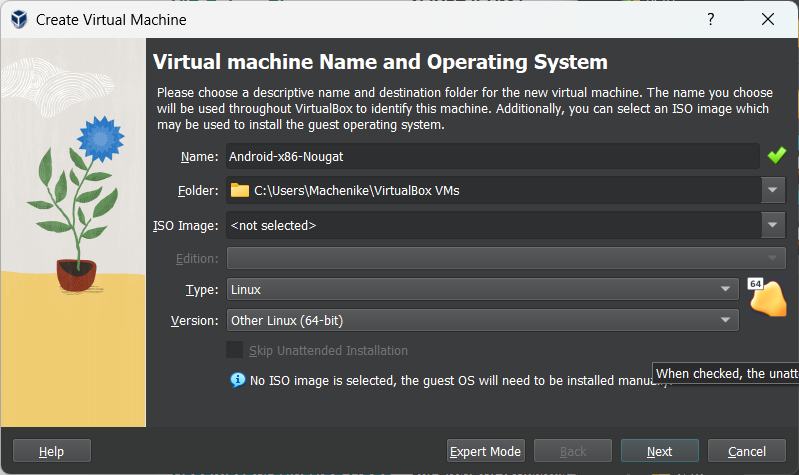Expand the disabled Edition dropdown
799x475 pixels.
click(x=773, y=258)
